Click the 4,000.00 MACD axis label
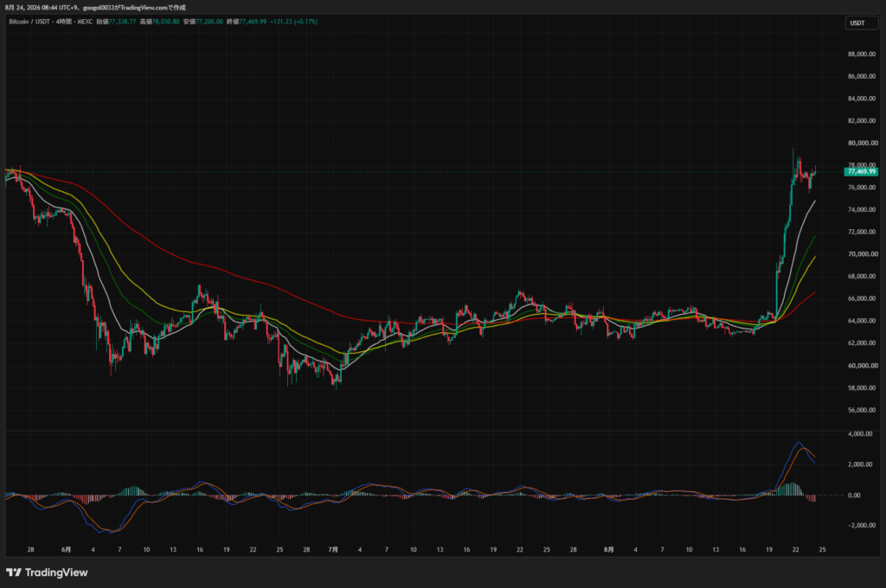The height and width of the screenshot is (588, 886). (x=861, y=434)
